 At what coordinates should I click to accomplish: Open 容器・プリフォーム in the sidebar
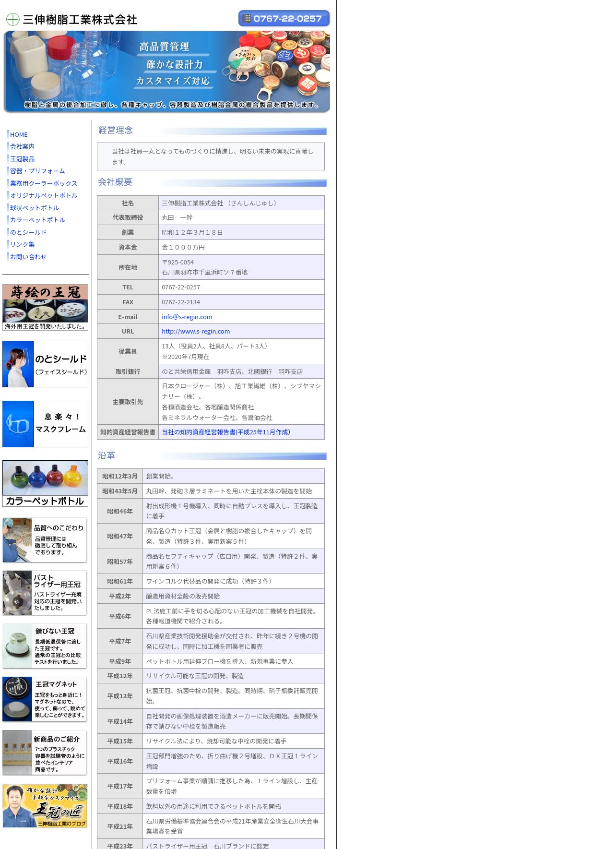[x=37, y=171]
